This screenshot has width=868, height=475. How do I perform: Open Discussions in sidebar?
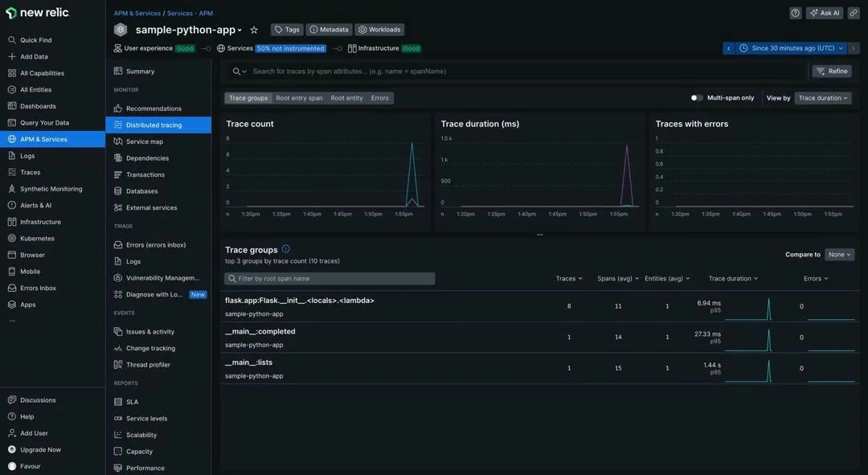click(31, 400)
